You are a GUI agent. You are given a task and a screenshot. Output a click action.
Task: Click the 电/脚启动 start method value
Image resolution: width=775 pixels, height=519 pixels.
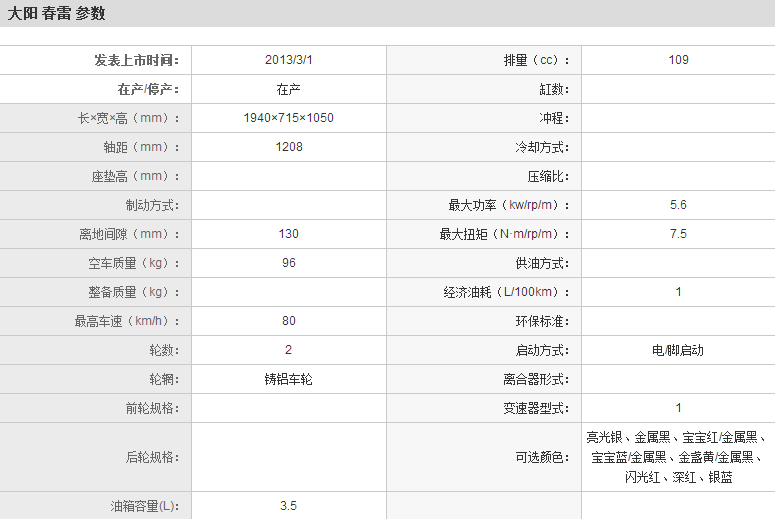(678, 350)
